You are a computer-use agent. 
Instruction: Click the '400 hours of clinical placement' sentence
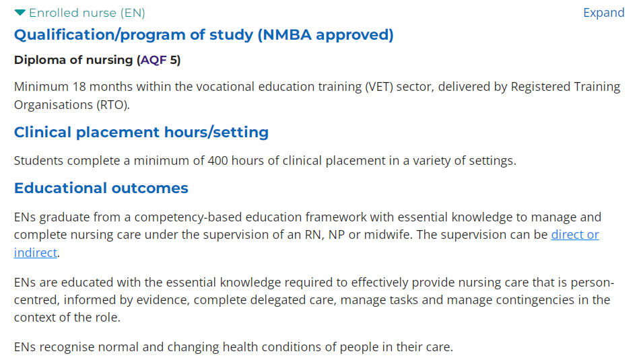coord(265,160)
